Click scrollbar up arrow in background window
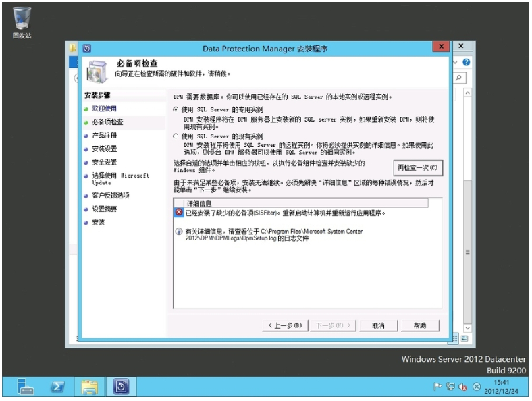 [468, 93]
